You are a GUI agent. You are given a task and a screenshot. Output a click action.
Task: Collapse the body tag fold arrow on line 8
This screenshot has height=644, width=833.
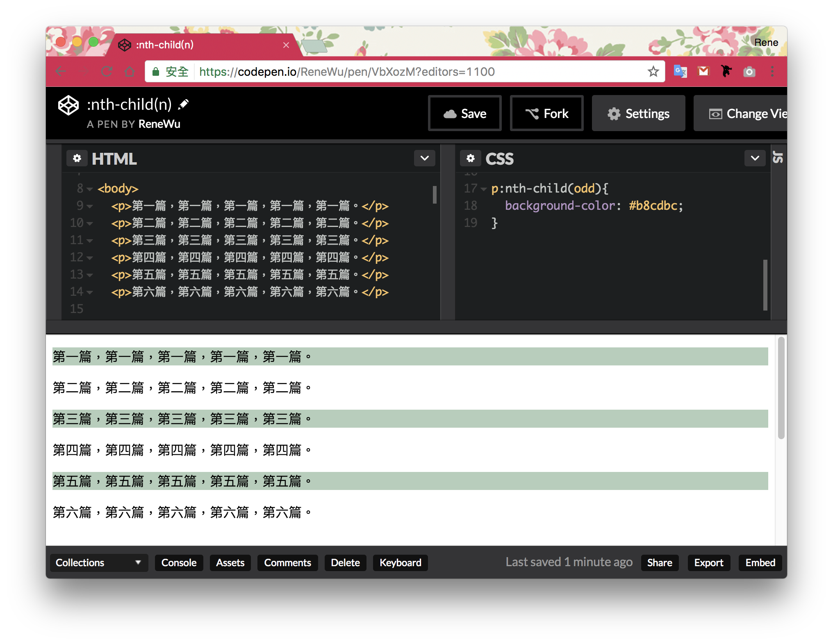(90, 189)
